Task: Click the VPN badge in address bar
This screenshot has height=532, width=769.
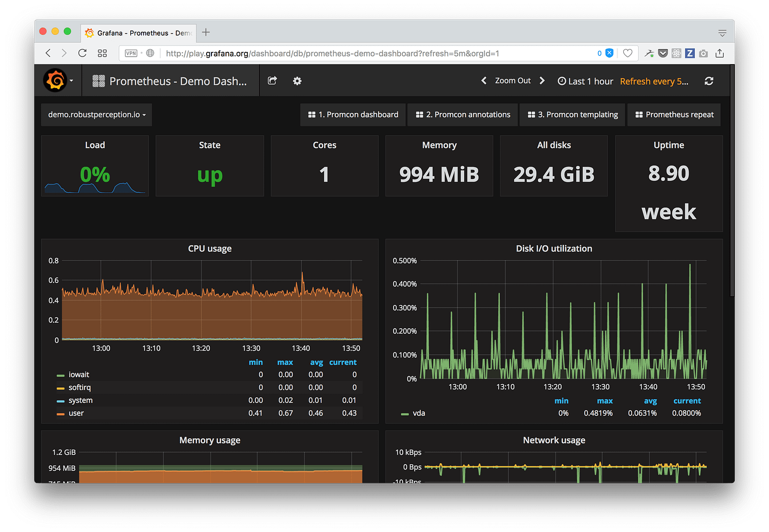Action: [131, 53]
